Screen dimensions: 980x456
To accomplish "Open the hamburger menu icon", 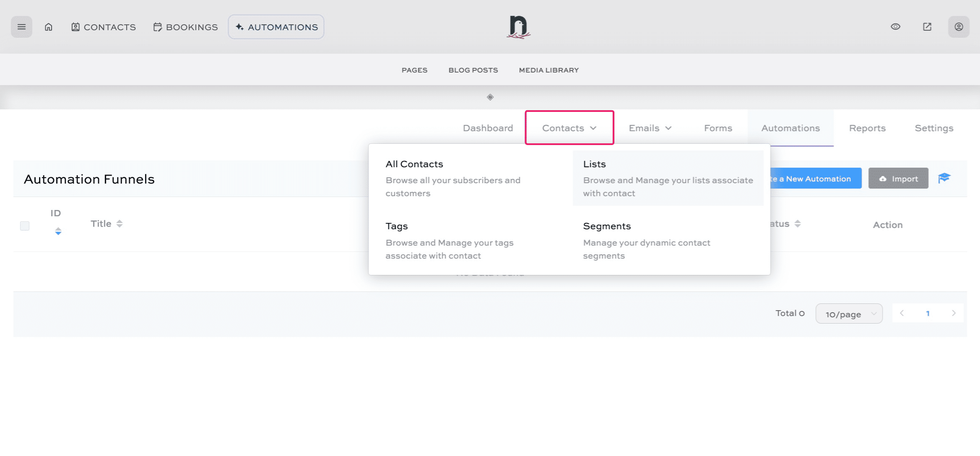I will point(21,27).
